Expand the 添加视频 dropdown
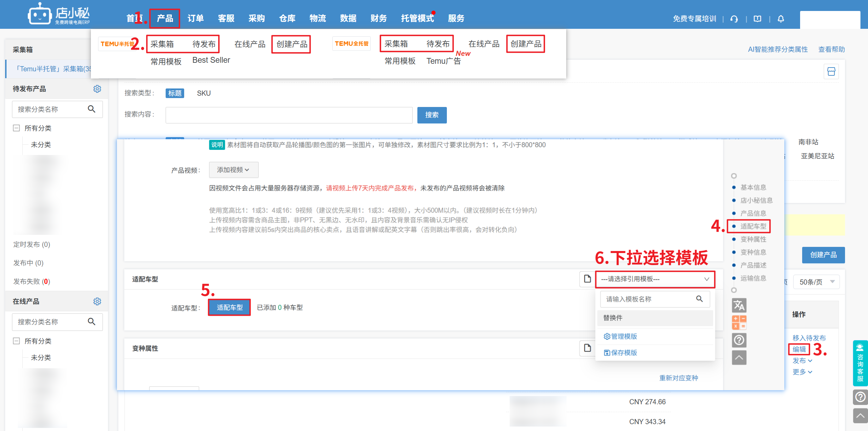The width and height of the screenshot is (868, 431). click(234, 170)
